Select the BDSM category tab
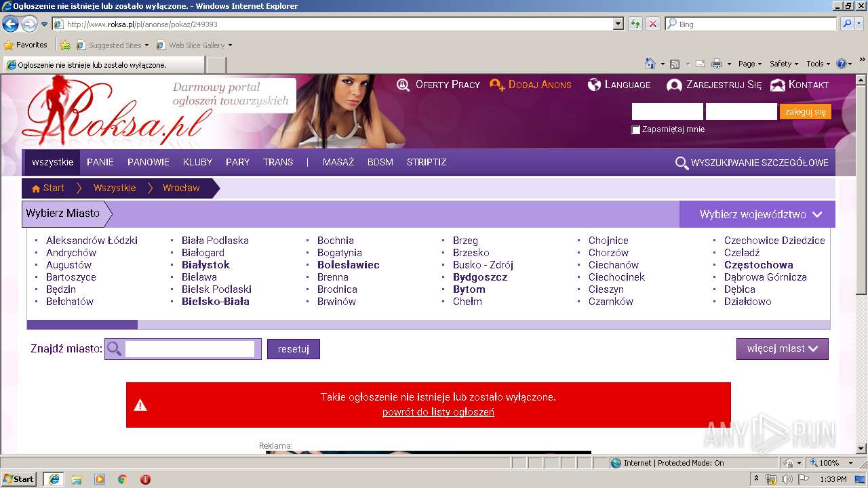The image size is (868, 488). click(x=380, y=163)
